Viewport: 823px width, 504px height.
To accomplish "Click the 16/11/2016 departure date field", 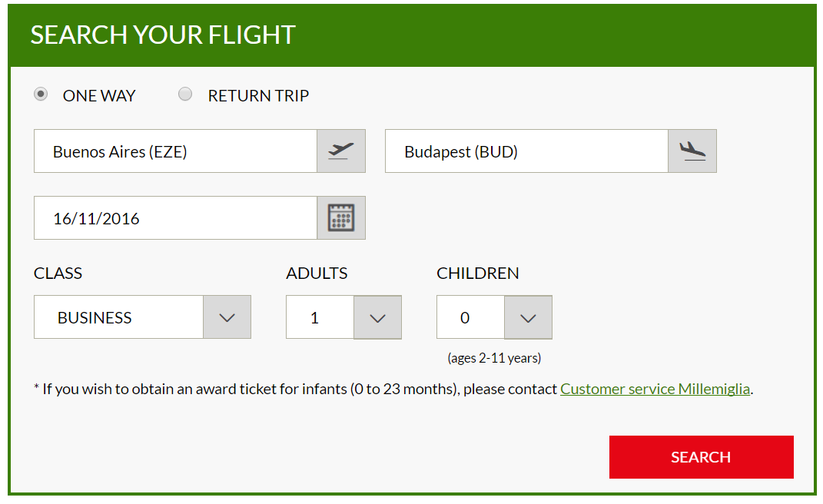I will (175, 218).
